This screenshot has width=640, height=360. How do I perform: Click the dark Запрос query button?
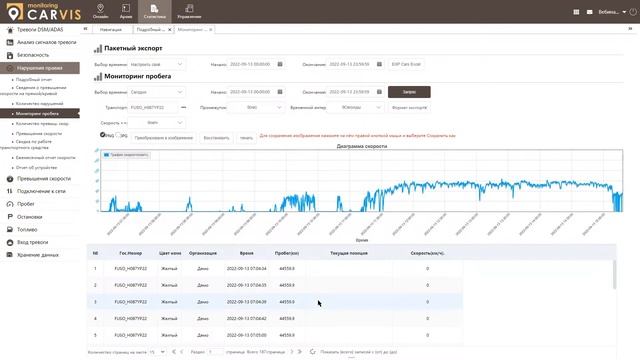pos(409,92)
